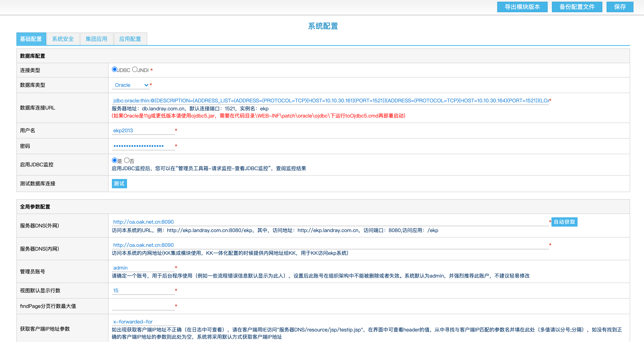644x342 pixels.
Task: Open the 集团应用 tab
Action: [x=97, y=39]
